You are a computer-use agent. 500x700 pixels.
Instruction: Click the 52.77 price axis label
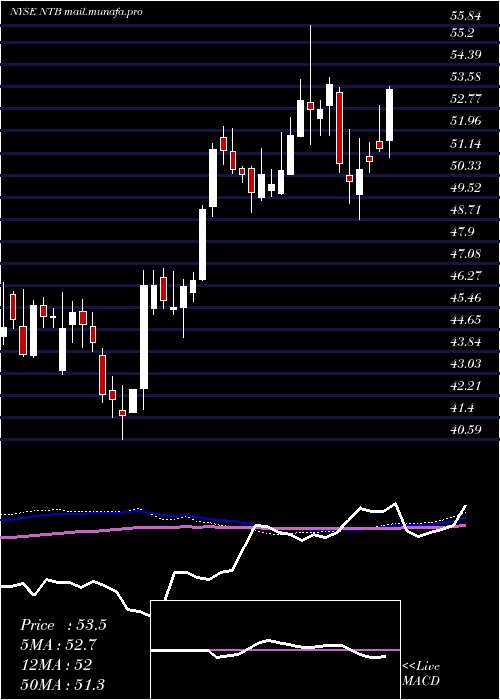[466, 99]
